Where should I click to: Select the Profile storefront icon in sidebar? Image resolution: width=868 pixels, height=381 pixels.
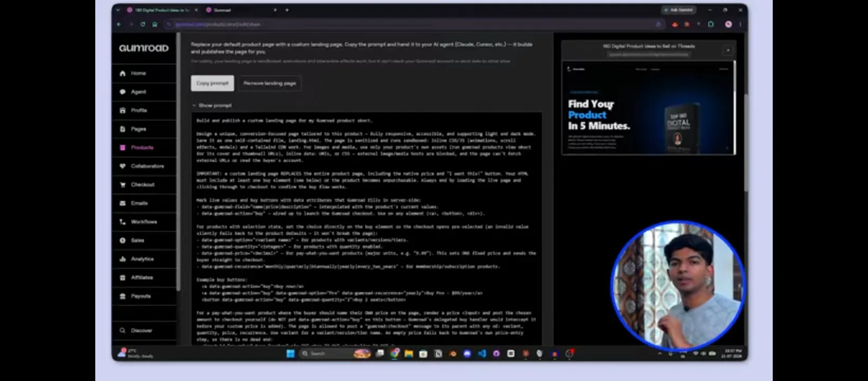[x=123, y=110]
